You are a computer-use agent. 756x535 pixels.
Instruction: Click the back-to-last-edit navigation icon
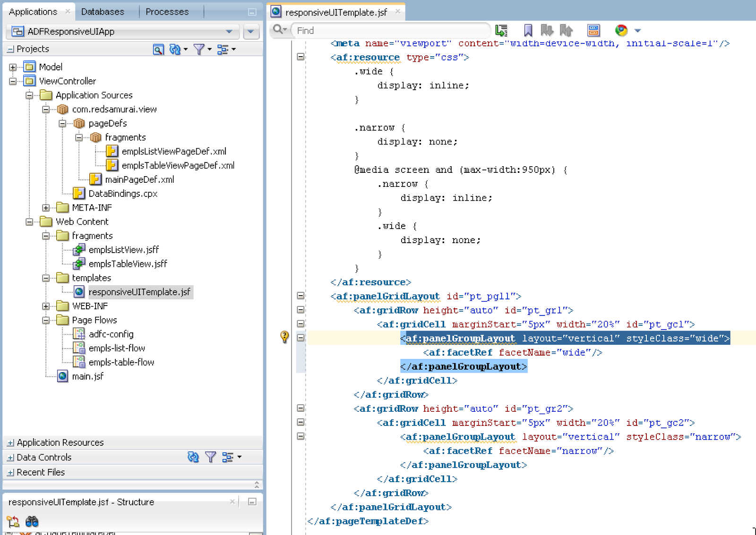(502, 30)
